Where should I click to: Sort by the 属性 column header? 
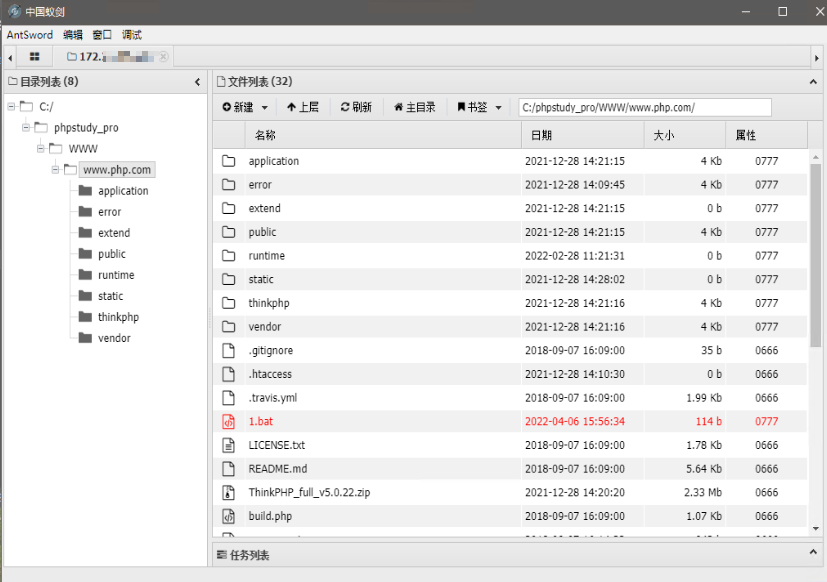pyautogui.click(x=767, y=135)
